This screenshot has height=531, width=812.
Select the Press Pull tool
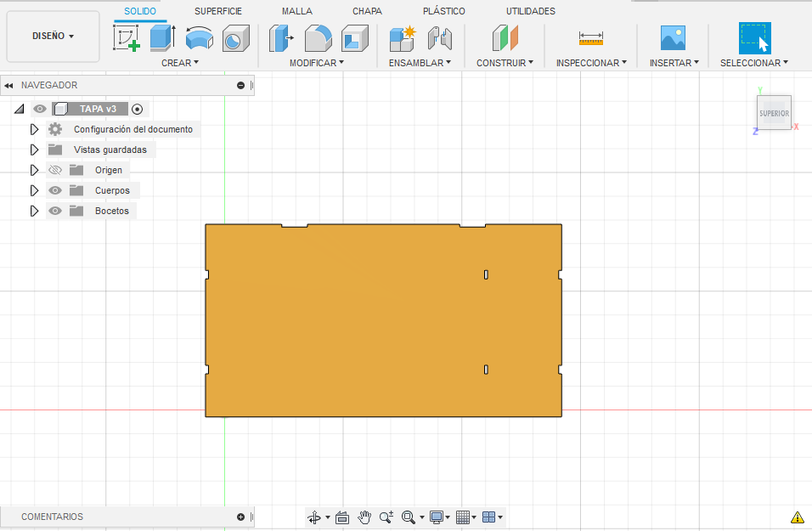tap(280, 38)
